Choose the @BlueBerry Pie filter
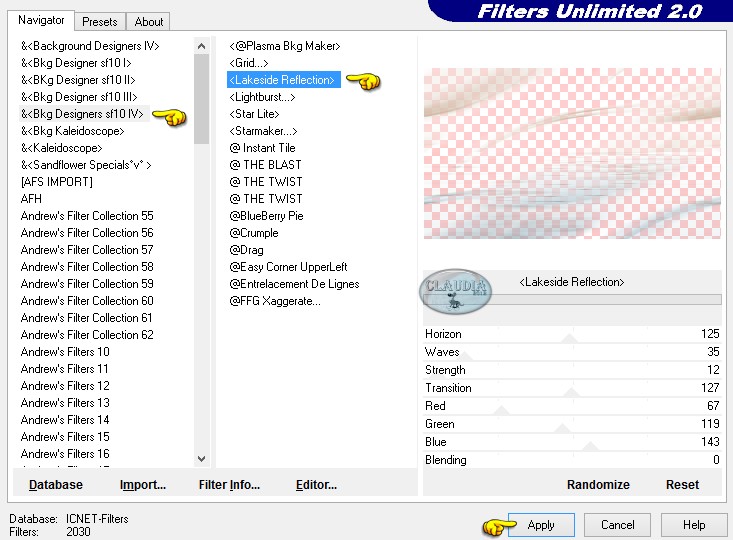 pyautogui.click(x=266, y=216)
